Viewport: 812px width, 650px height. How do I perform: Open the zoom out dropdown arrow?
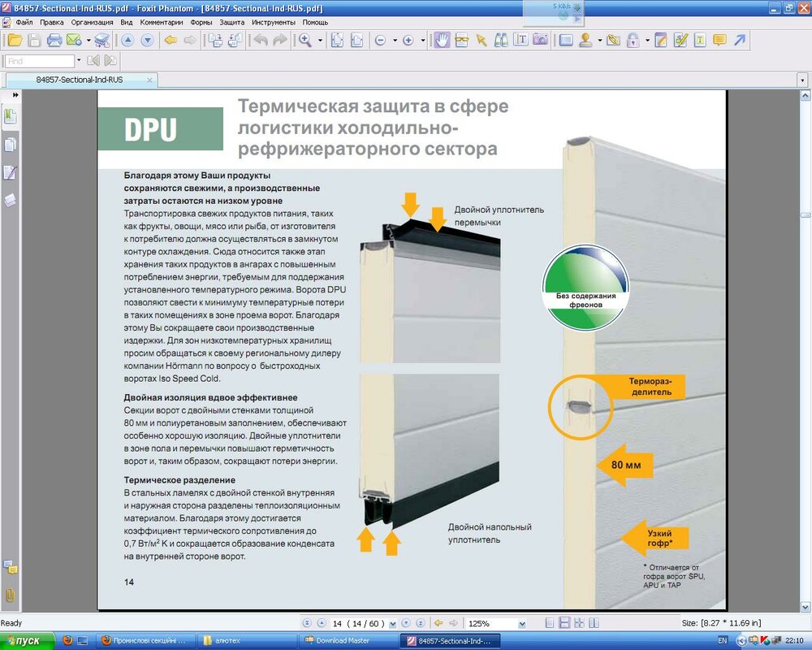[x=395, y=40]
